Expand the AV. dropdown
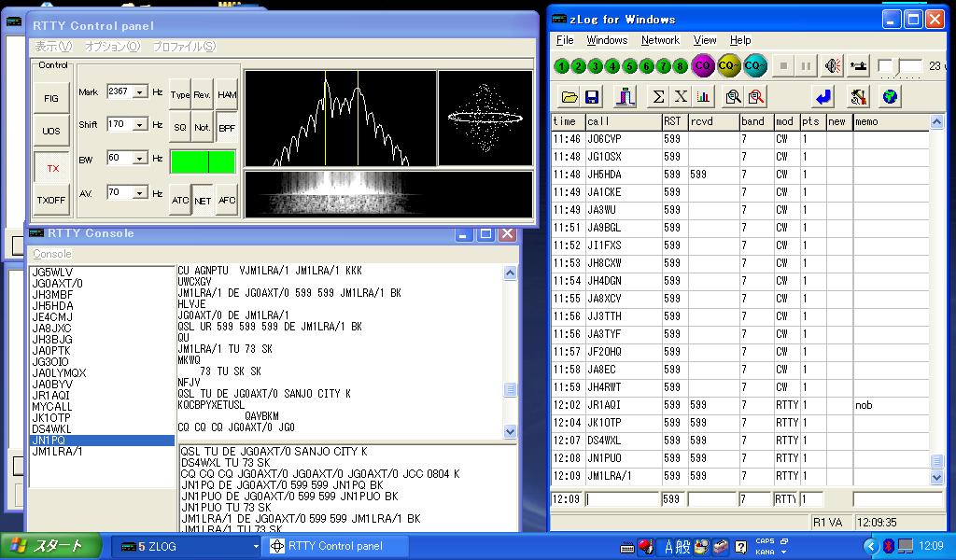The width and height of the screenshot is (956, 560). pos(140,192)
